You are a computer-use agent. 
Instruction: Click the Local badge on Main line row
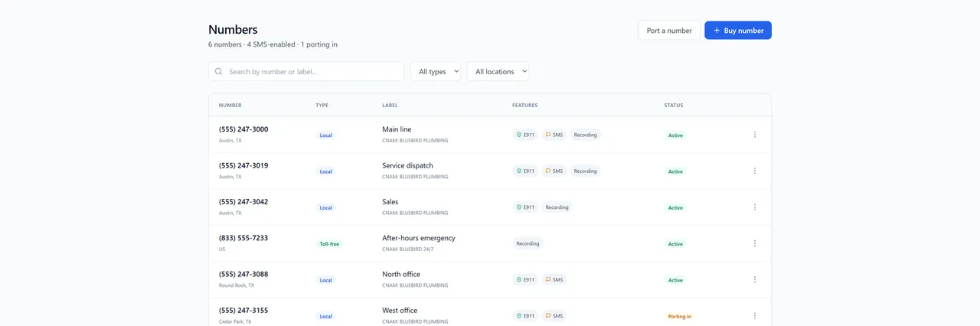[x=326, y=135]
